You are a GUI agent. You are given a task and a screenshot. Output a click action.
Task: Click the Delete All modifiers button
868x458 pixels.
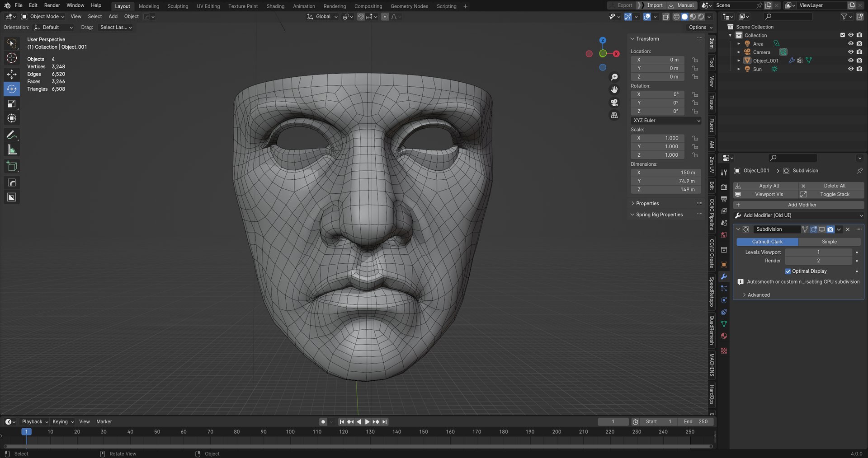(x=831, y=186)
